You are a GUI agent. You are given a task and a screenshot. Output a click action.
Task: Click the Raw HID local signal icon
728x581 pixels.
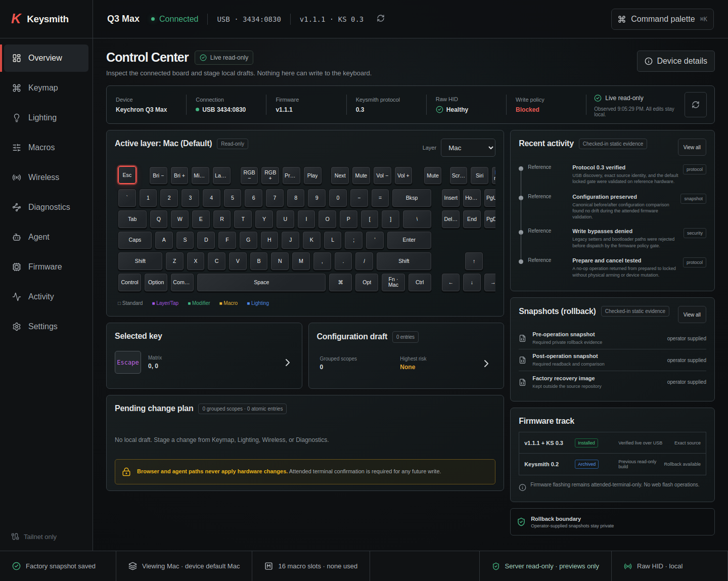(x=628, y=566)
